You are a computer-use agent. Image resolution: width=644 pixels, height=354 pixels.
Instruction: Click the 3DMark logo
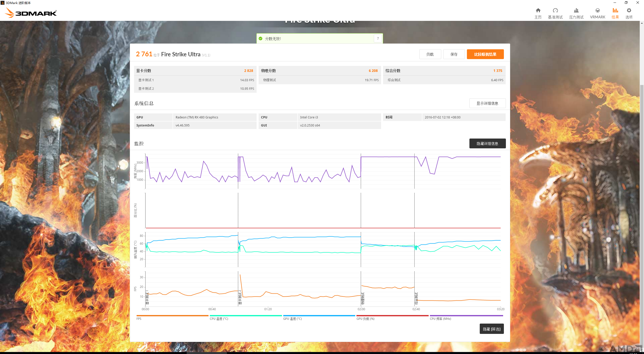tap(31, 13)
